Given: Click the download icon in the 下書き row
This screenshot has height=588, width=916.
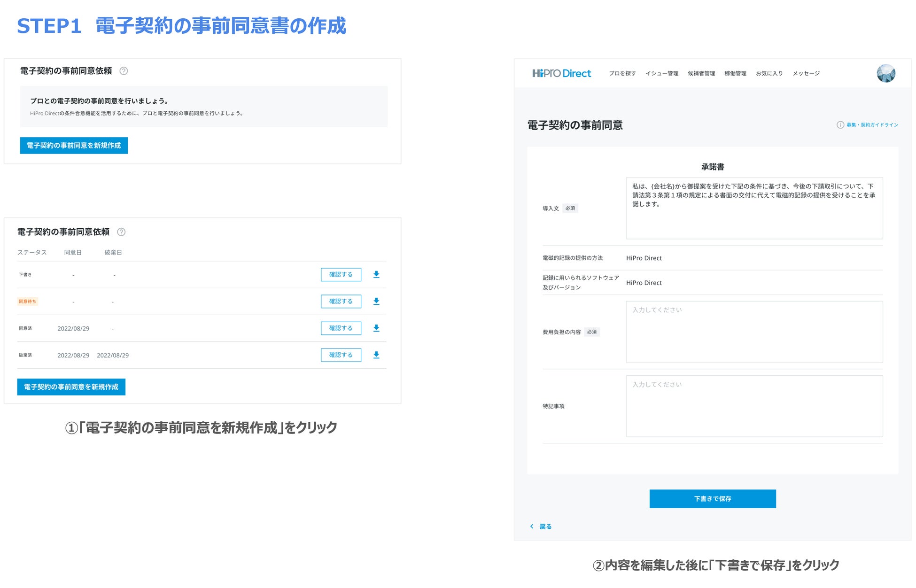Looking at the screenshot, I should pos(376,274).
